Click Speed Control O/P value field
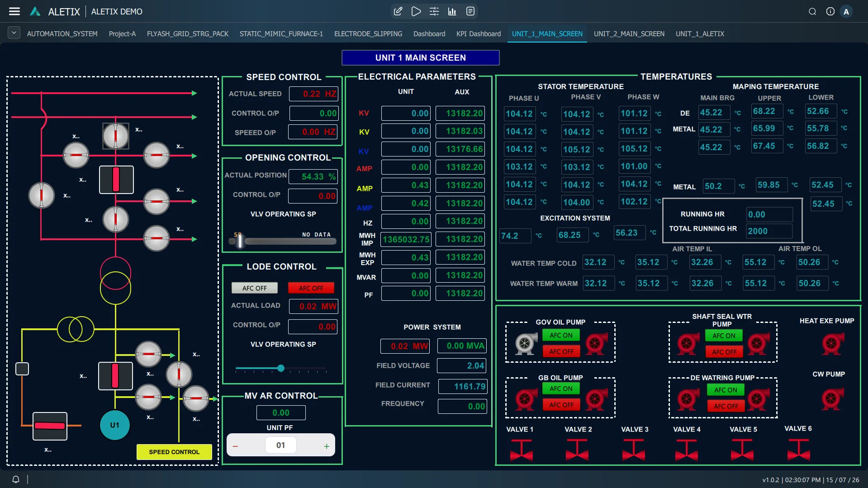868x488 pixels. pyautogui.click(x=315, y=114)
